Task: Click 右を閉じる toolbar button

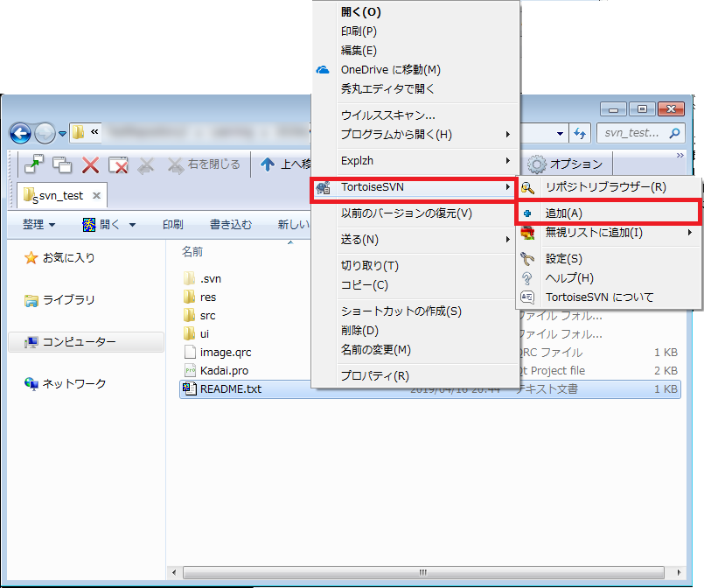Action: (x=205, y=164)
